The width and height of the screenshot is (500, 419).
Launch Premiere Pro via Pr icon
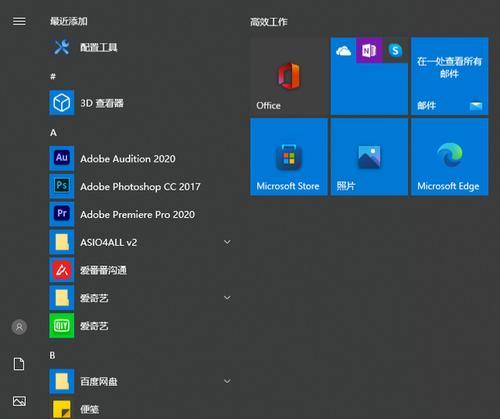pyautogui.click(x=62, y=214)
